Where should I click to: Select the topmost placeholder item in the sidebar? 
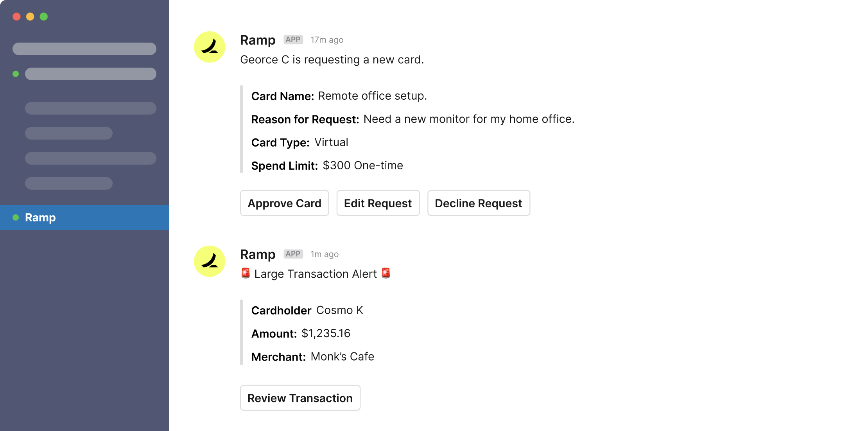[84, 49]
